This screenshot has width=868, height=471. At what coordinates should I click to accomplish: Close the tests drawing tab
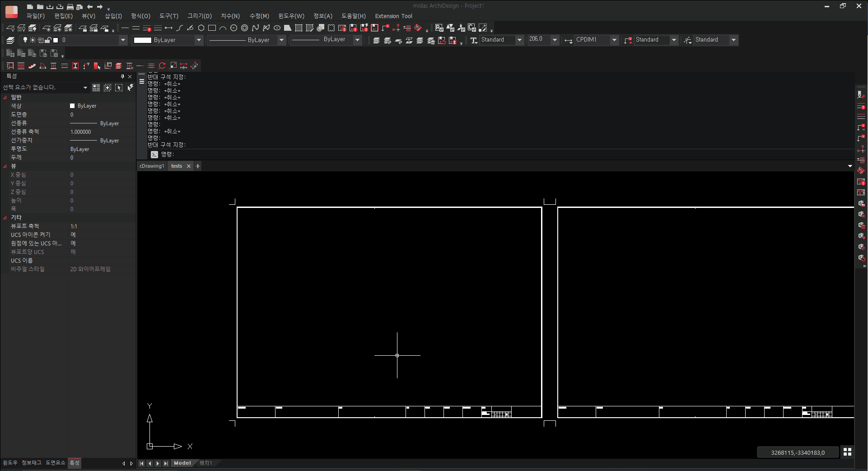tap(189, 166)
